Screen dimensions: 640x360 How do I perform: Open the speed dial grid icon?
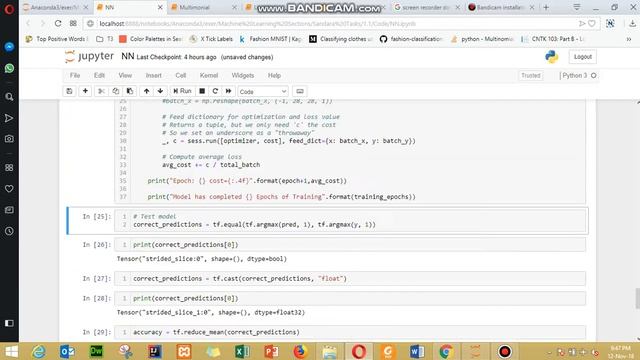(x=73, y=24)
